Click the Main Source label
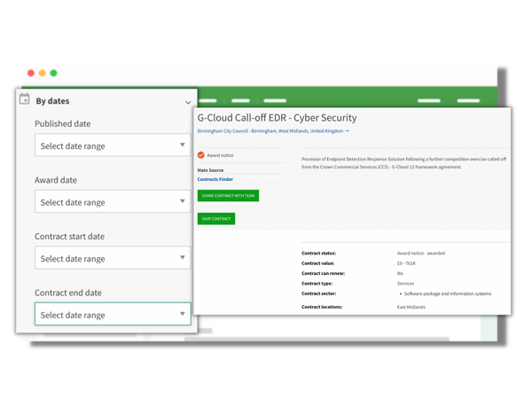This screenshot has width=532, height=399. (210, 170)
